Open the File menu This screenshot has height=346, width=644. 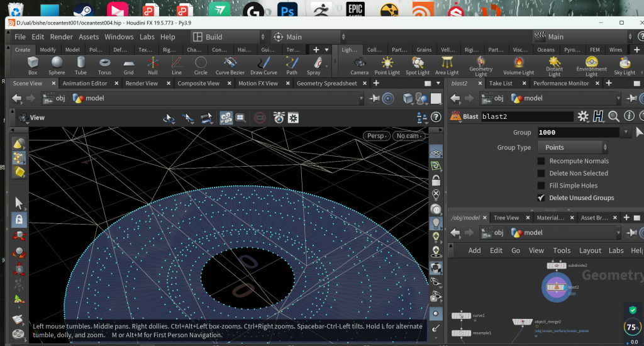coord(19,36)
